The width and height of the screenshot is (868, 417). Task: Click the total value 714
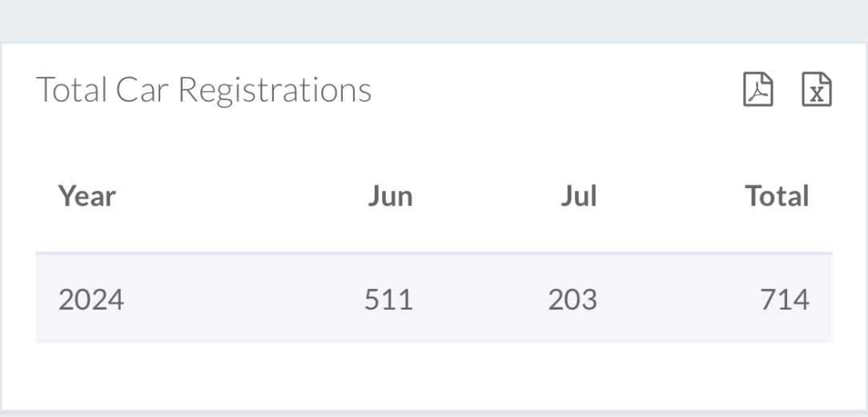coord(785,300)
